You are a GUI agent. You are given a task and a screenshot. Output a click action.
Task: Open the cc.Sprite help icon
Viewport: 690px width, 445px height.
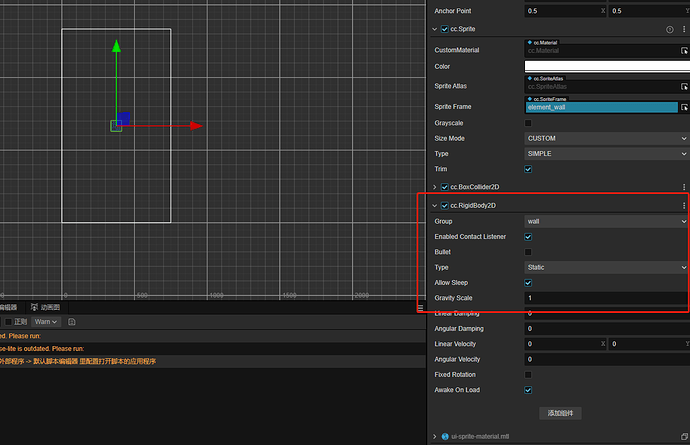point(669,29)
